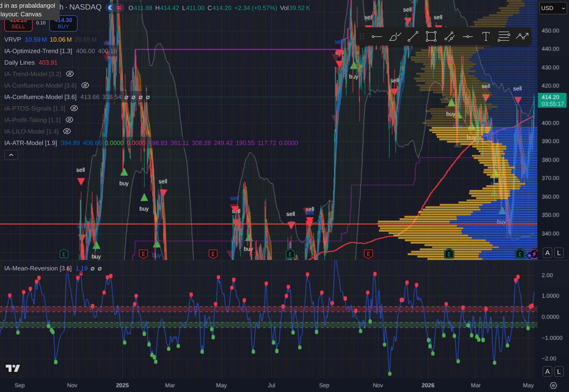This screenshot has height=392, width=569.
Task: Click the TradingView logo
Action: coord(13,368)
